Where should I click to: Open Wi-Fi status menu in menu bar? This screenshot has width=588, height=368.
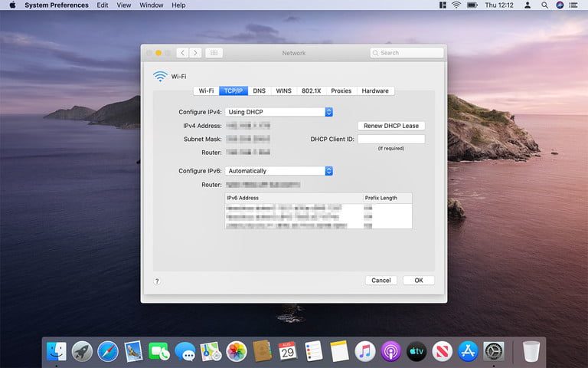click(457, 5)
